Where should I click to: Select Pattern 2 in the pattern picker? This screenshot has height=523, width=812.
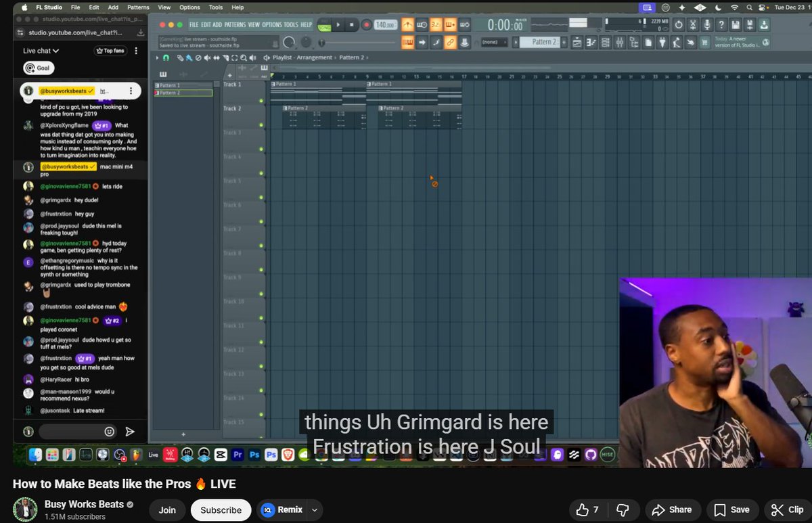coord(183,93)
